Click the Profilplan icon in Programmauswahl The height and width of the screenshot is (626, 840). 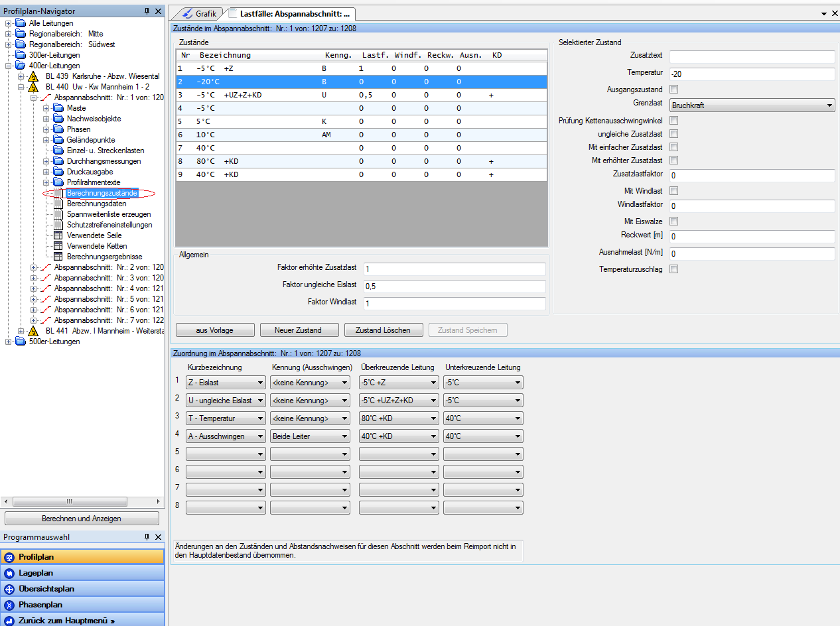9,557
